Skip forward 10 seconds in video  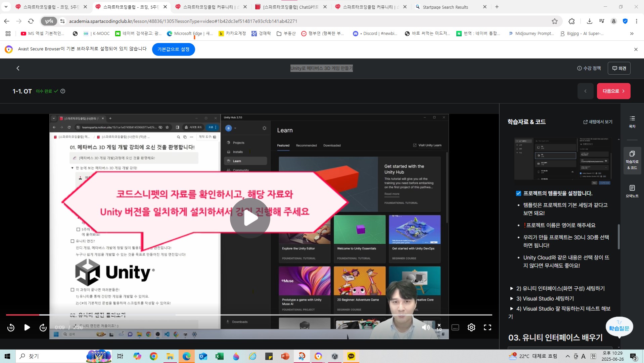click(43, 327)
